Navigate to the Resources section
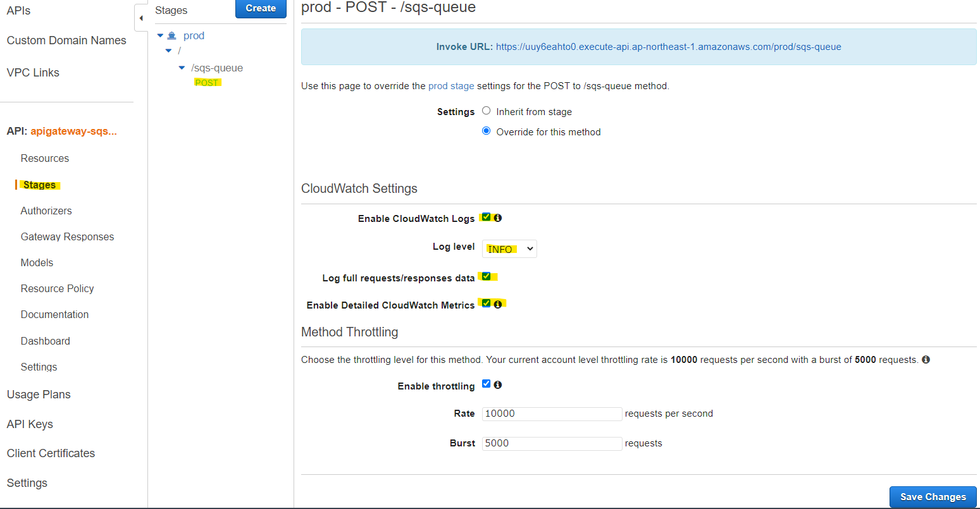This screenshot has width=980, height=509. pyautogui.click(x=44, y=158)
